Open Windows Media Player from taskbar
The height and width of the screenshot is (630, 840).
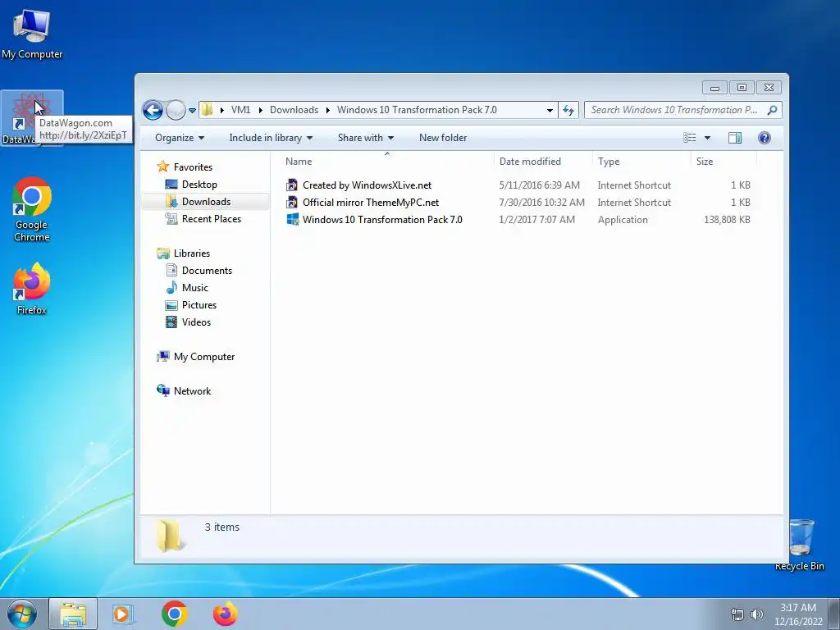tap(123, 614)
